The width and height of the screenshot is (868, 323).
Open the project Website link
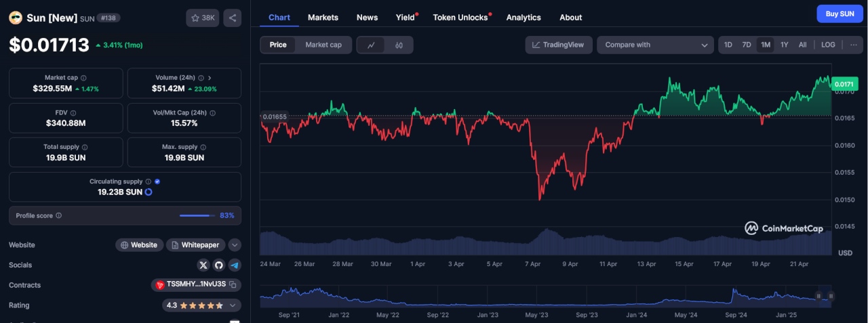139,245
